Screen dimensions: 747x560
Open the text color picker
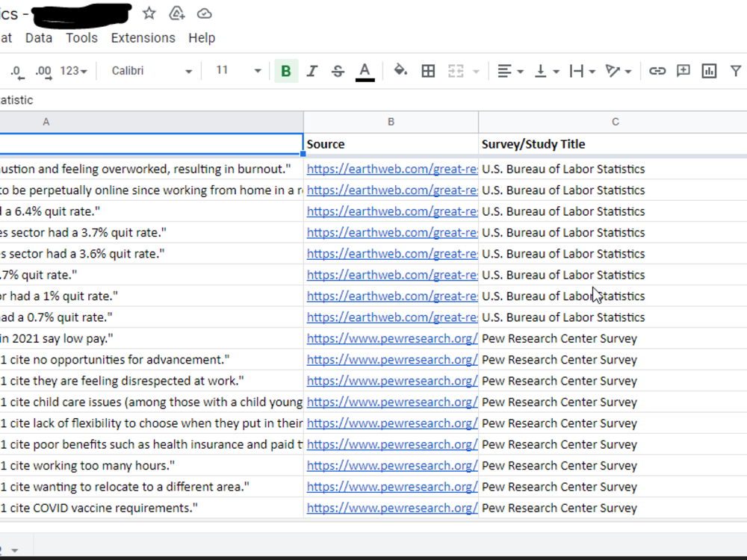click(365, 72)
